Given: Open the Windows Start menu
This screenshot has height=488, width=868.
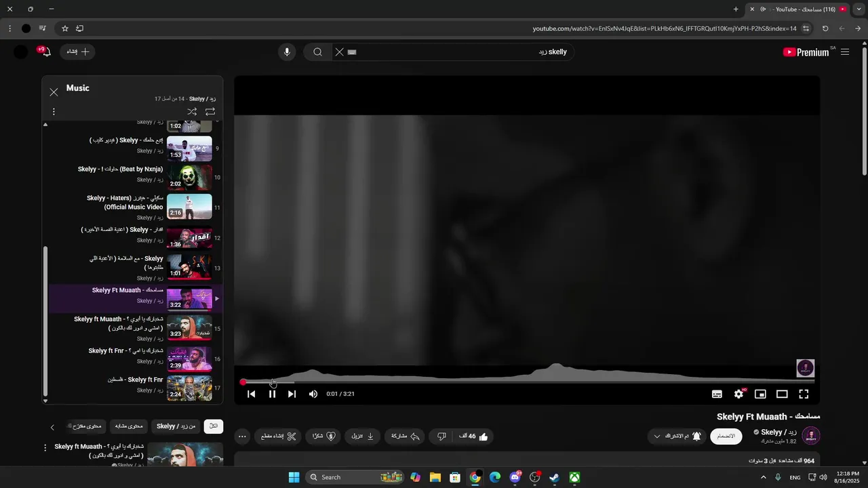Looking at the screenshot, I should coord(294,477).
